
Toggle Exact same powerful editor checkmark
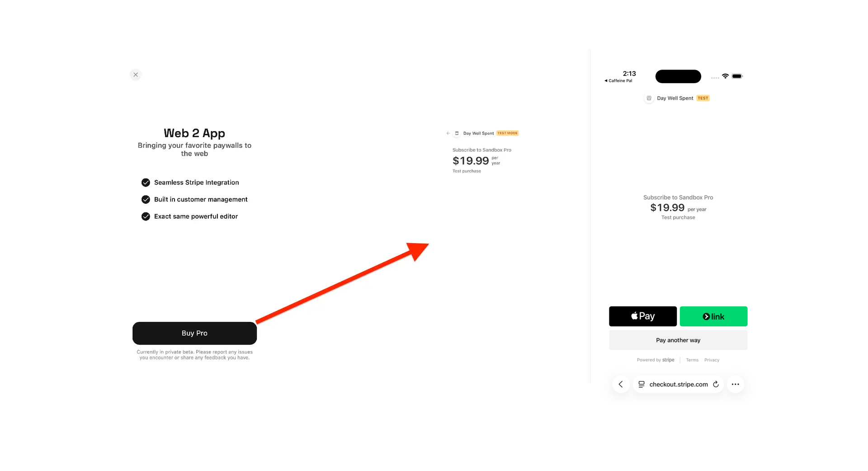pyautogui.click(x=146, y=217)
